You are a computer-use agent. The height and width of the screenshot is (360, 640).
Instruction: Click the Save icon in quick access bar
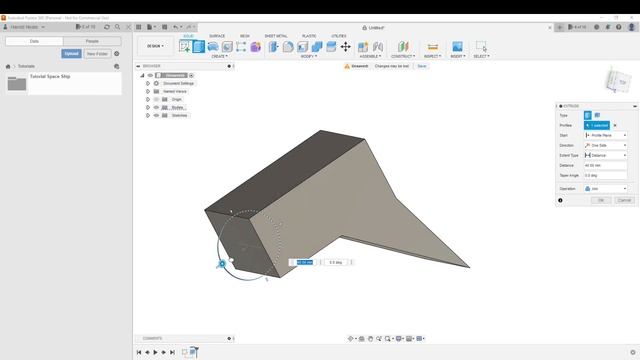[x=164, y=27]
